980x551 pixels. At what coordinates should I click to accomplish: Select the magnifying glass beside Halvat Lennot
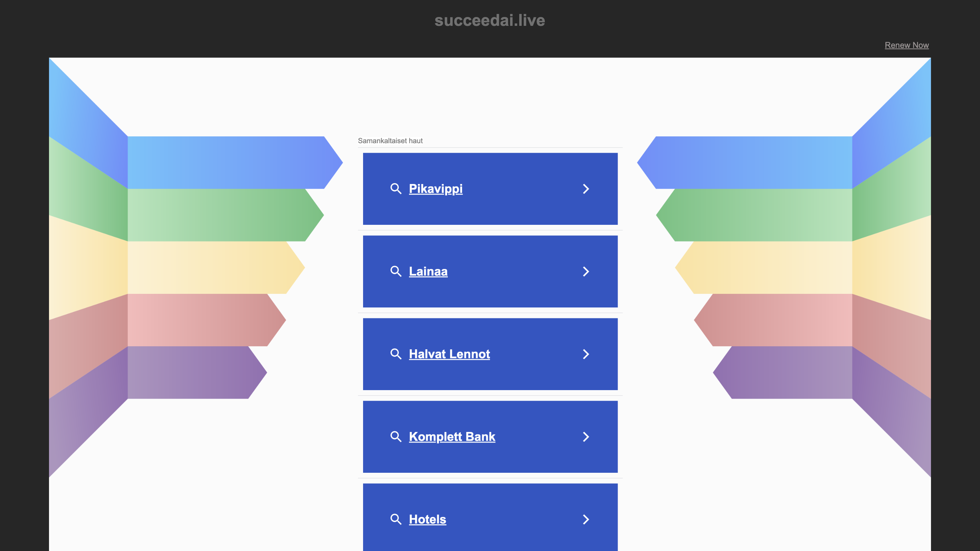(396, 354)
